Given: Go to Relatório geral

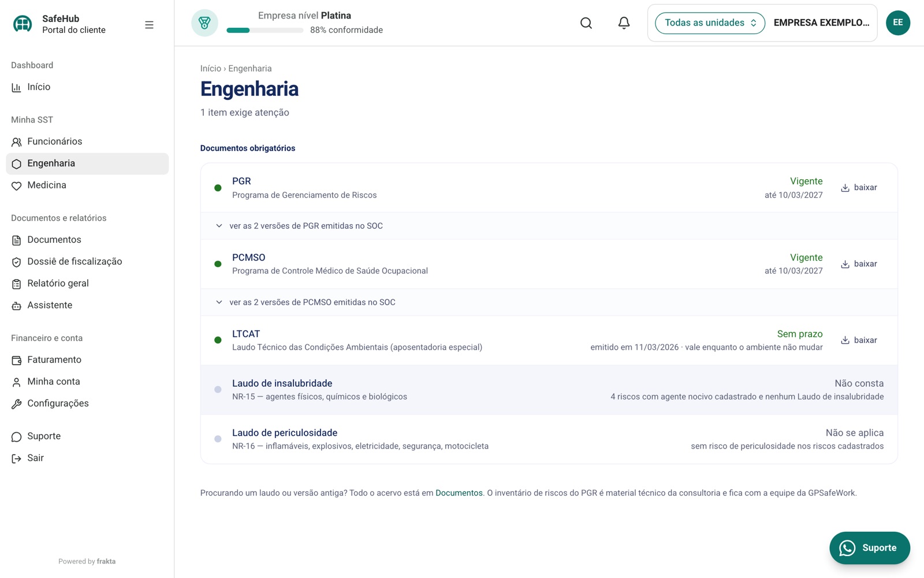Looking at the screenshot, I should coord(87,284).
